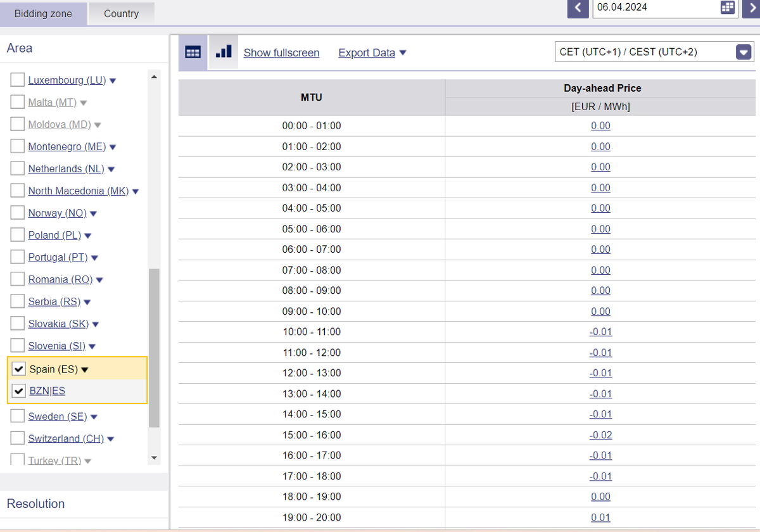Open price value for 12:00 - 13:00
The width and height of the screenshot is (760, 532).
[x=600, y=373]
